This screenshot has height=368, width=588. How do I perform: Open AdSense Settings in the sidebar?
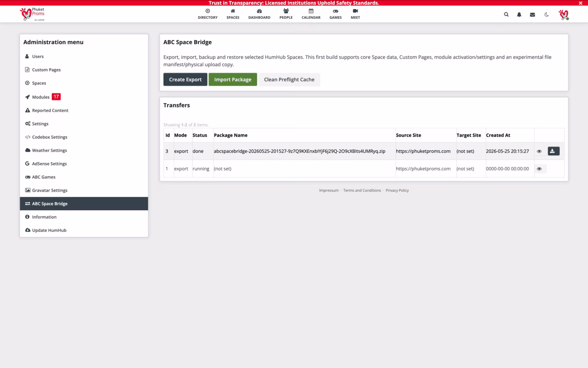(84, 164)
